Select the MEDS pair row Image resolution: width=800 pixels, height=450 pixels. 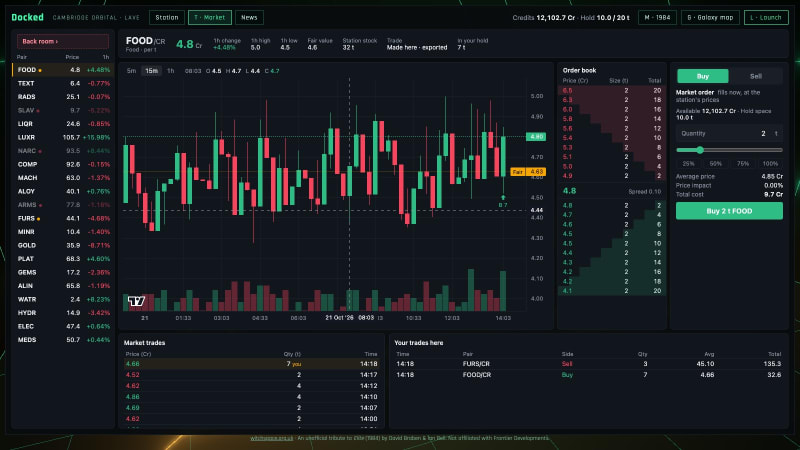coord(62,340)
